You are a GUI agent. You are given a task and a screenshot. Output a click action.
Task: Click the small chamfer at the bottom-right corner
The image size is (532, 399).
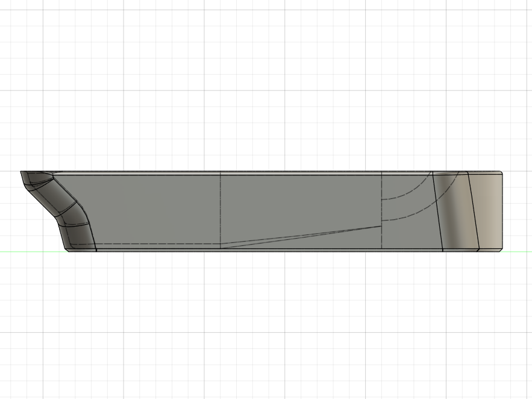click(501, 250)
